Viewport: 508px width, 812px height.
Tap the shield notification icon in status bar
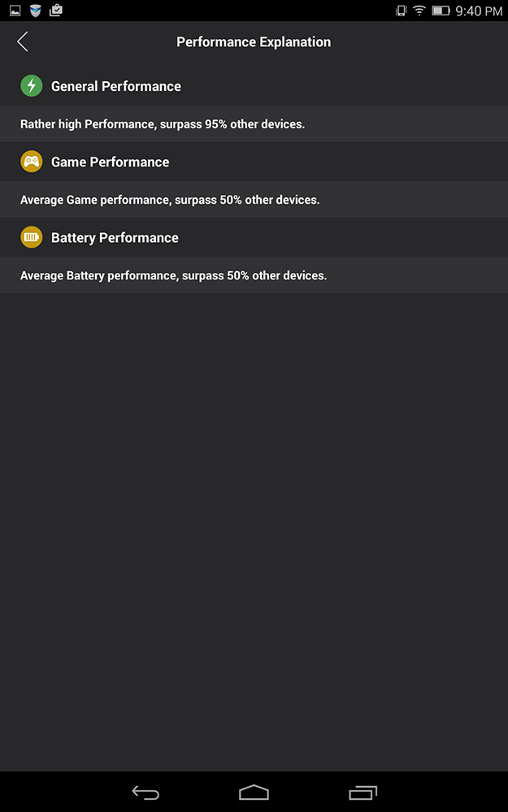pyautogui.click(x=35, y=11)
